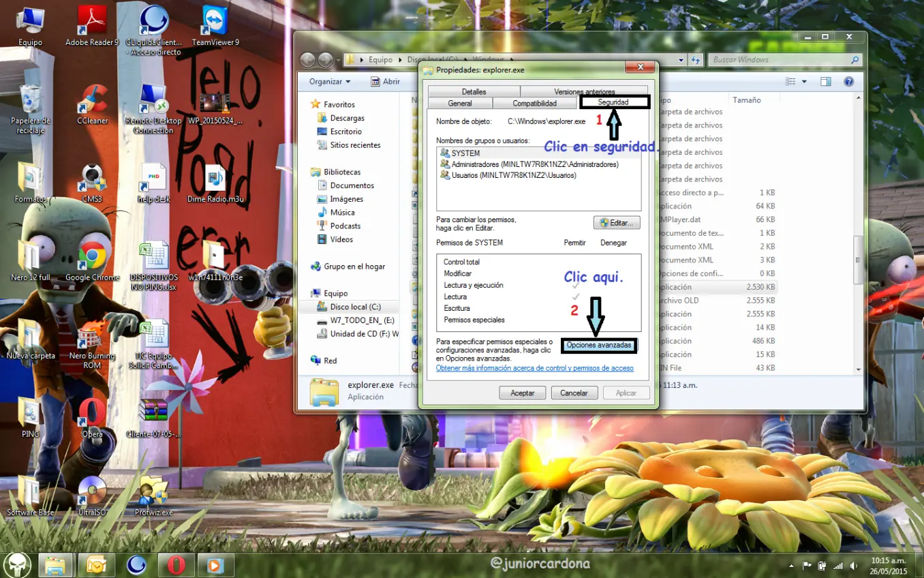Viewport: 924px width, 578px height.
Task: Open the Compatibilidad tab
Action: (x=535, y=103)
